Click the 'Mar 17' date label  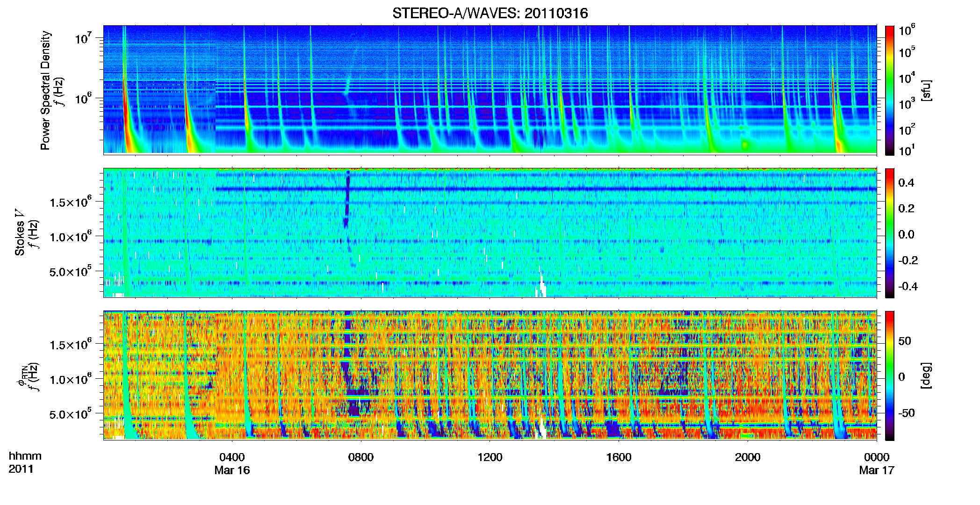click(x=877, y=470)
